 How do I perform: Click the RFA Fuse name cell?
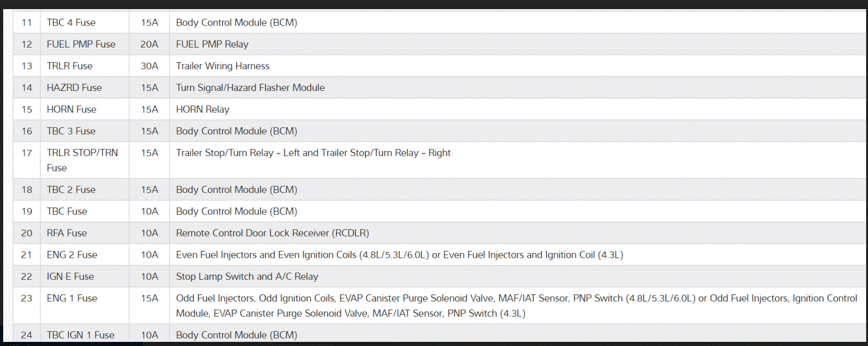click(67, 233)
